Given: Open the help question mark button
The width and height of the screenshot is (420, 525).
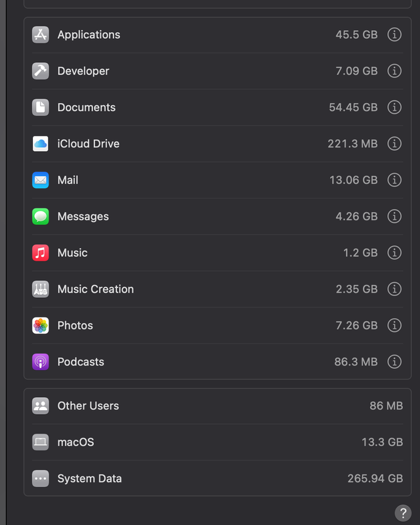Looking at the screenshot, I should 403,513.
